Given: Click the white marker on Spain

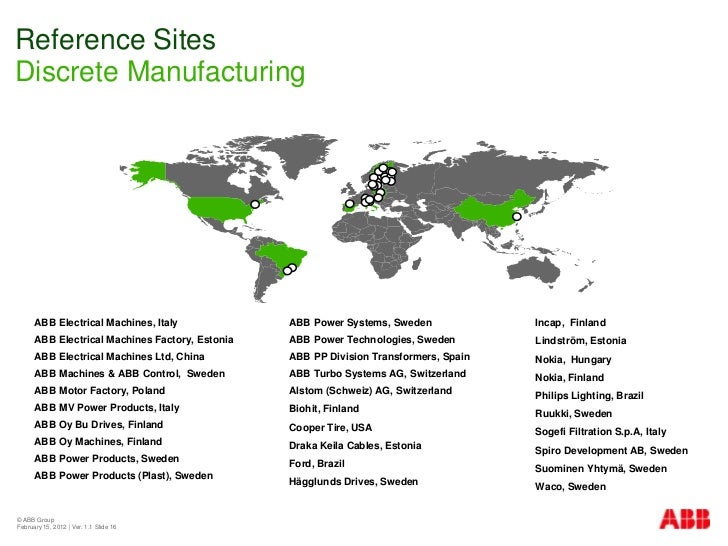Looking at the screenshot, I should [x=350, y=204].
